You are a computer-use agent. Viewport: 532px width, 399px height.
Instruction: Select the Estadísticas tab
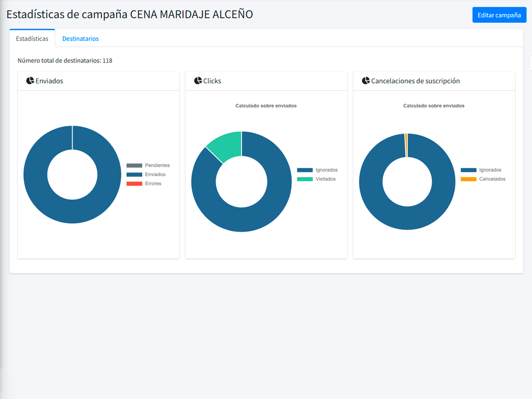tap(32, 39)
